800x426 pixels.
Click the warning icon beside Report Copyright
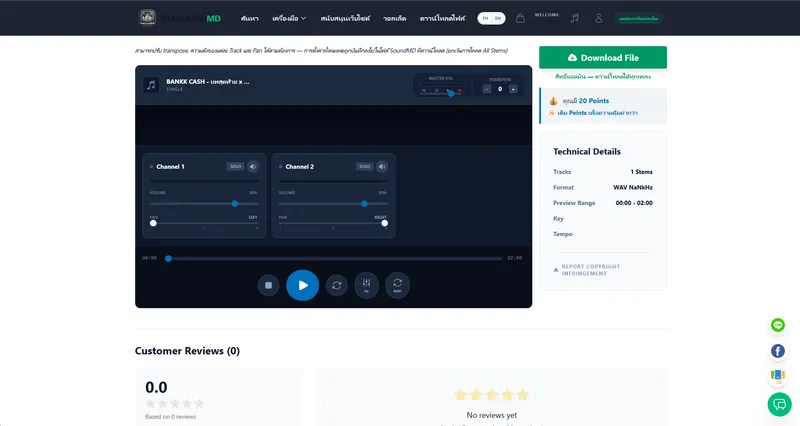coord(556,270)
